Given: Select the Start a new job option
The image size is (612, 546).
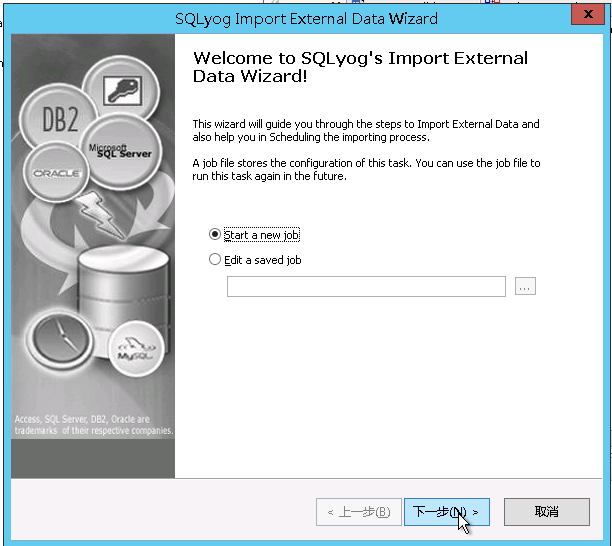Looking at the screenshot, I should click(x=215, y=234).
